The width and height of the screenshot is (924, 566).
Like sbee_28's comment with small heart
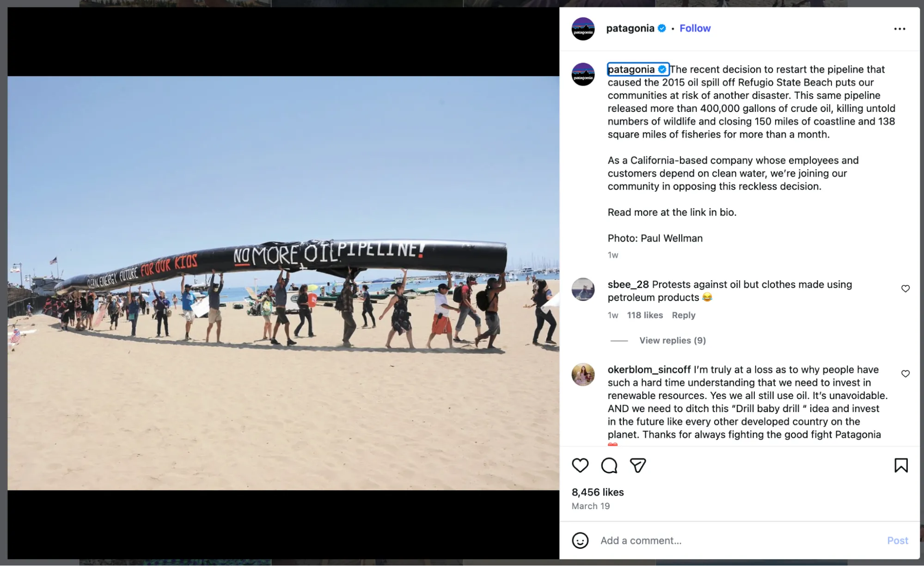click(906, 289)
